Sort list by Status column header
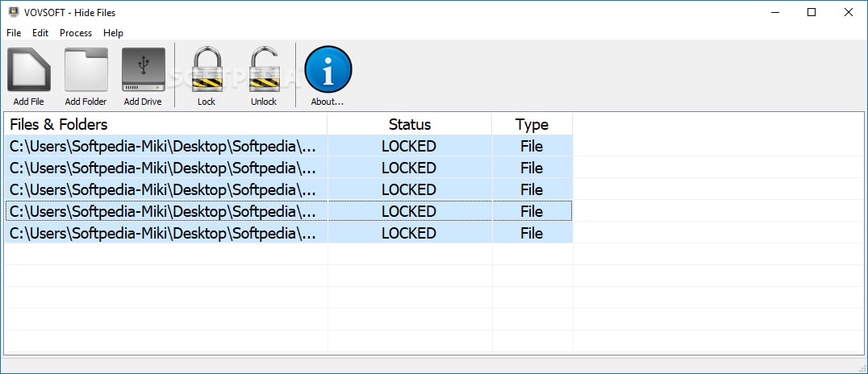 (409, 124)
